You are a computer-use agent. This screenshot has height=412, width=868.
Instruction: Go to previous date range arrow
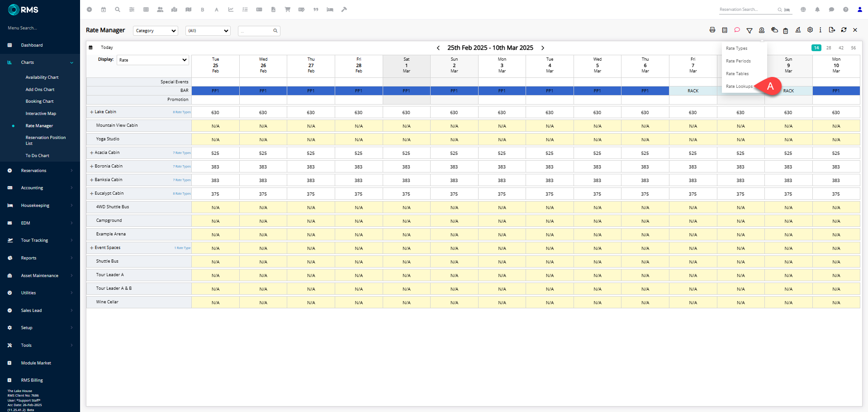coord(438,48)
